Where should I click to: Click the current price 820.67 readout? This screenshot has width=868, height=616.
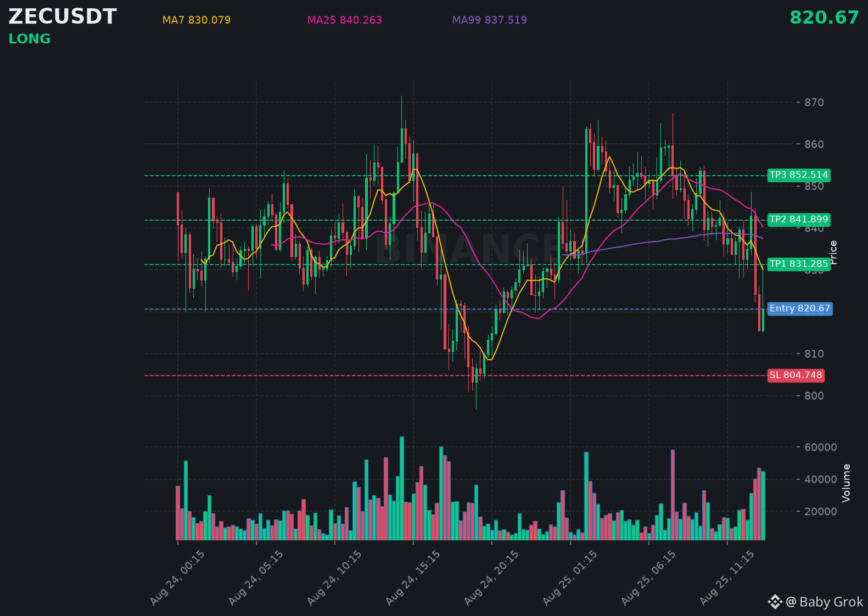tap(824, 18)
